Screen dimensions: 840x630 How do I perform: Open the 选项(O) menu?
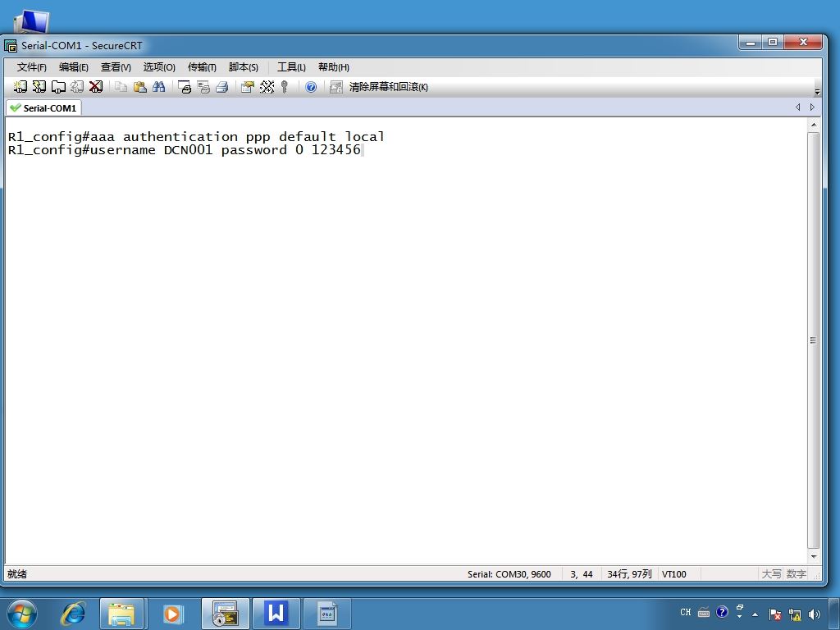coord(159,67)
